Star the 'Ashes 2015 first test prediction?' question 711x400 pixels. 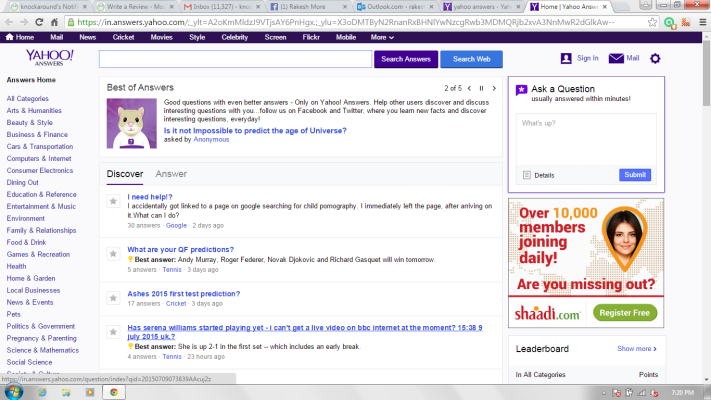(113, 298)
